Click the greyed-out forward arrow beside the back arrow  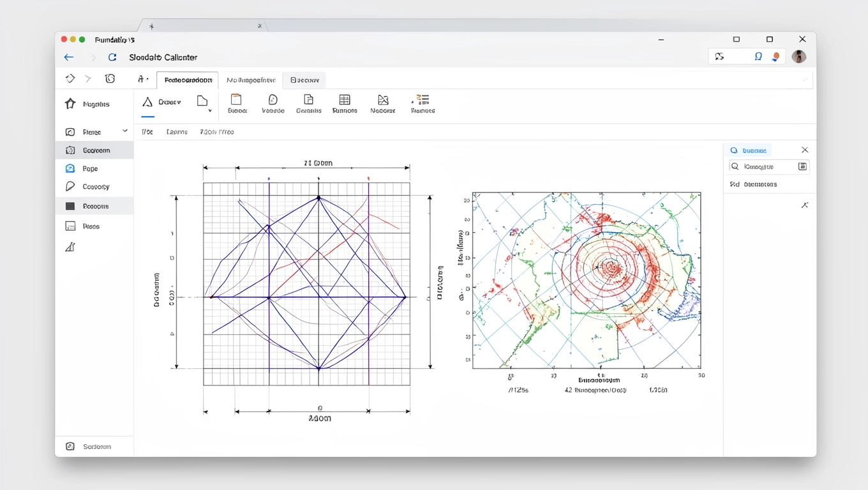(93, 57)
